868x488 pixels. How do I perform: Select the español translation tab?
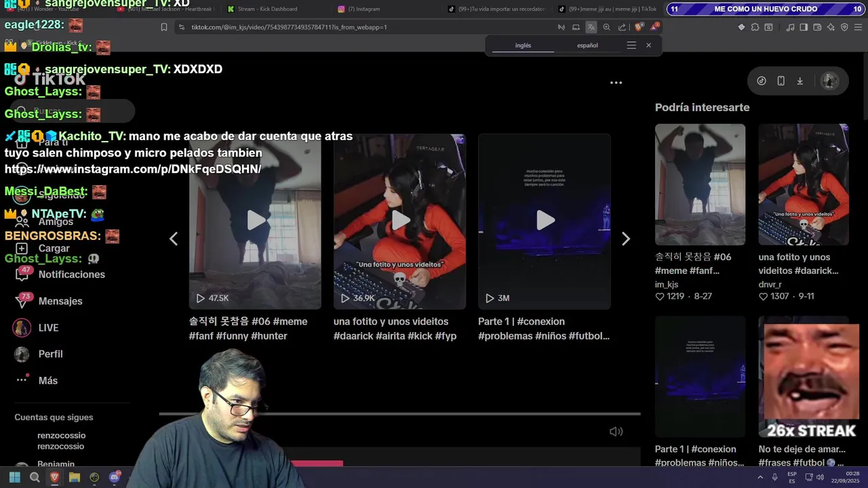[587, 45]
